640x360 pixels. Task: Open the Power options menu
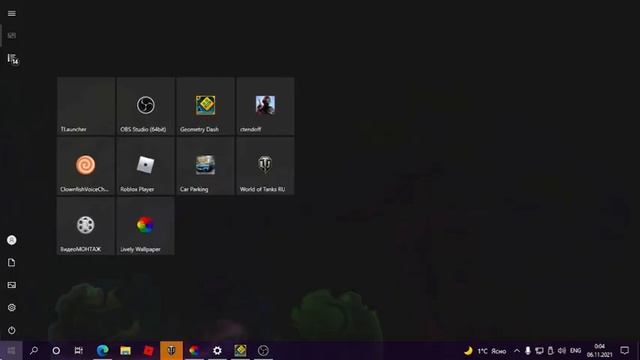click(x=11, y=330)
